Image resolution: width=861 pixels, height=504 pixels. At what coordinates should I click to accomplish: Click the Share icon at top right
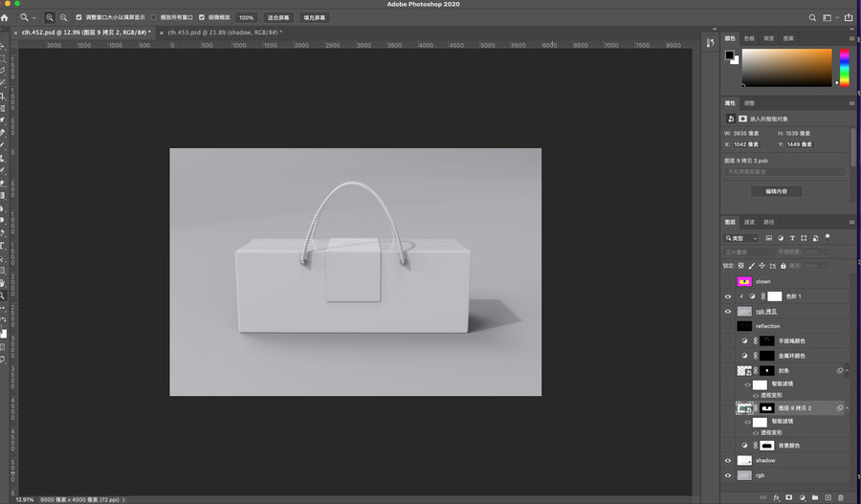(849, 17)
